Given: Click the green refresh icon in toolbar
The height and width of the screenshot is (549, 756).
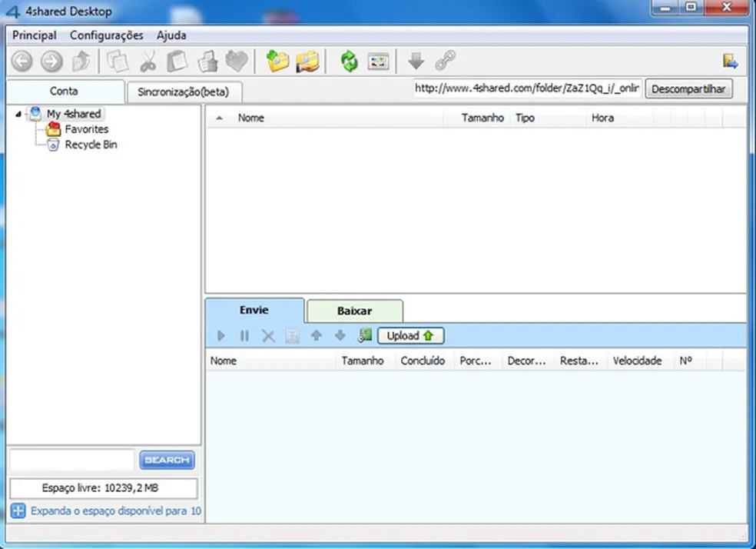Looking at the screenshot, I should 350,62.
